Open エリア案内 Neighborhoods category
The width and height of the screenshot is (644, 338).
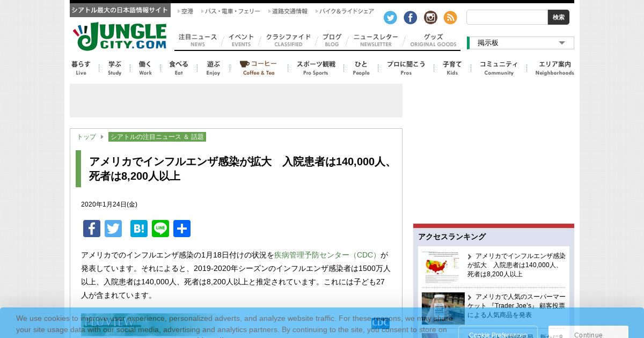click(555, 68)
